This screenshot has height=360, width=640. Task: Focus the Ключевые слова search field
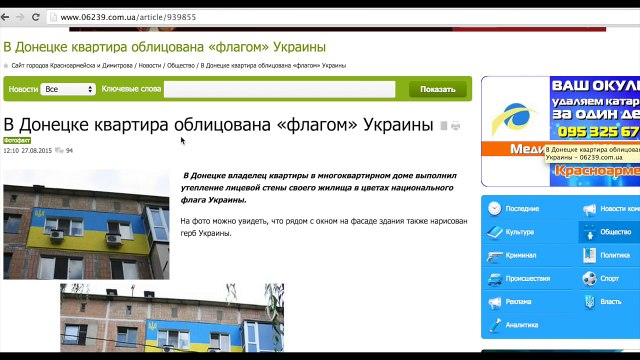(280, 89)
